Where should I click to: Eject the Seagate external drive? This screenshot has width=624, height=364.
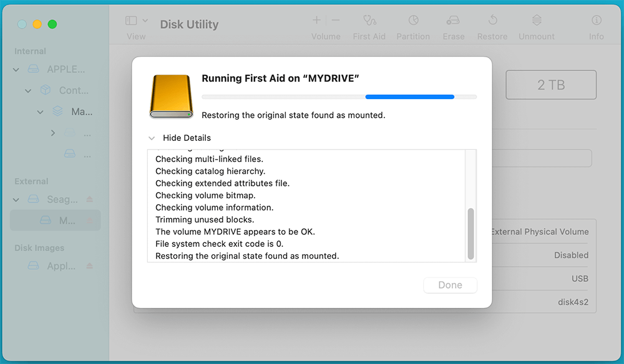pos(90,199)
